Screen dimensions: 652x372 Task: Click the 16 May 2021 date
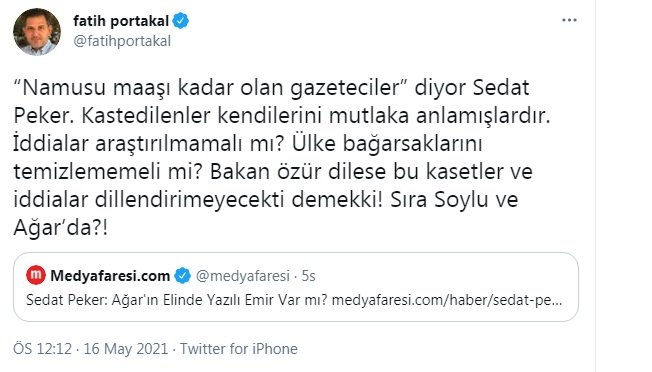click(x=126, y=348)
